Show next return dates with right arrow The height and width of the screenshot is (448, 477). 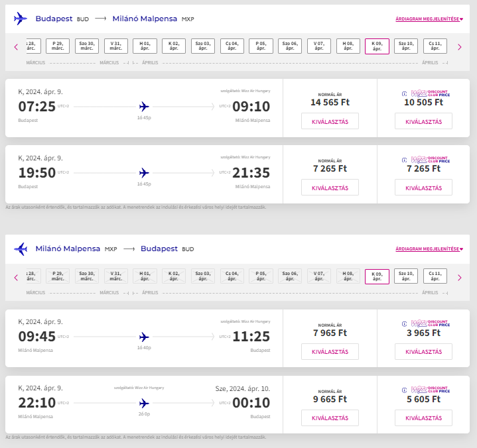(460, 277)
